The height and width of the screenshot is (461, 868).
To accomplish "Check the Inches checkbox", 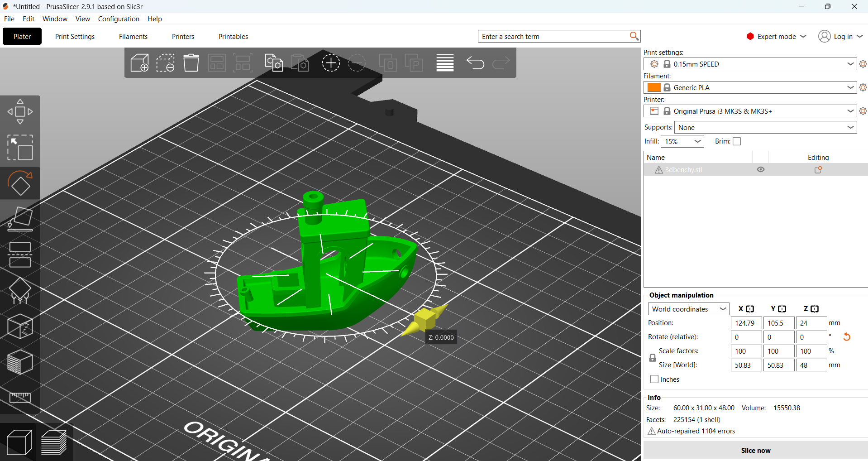I will (654, 379).
